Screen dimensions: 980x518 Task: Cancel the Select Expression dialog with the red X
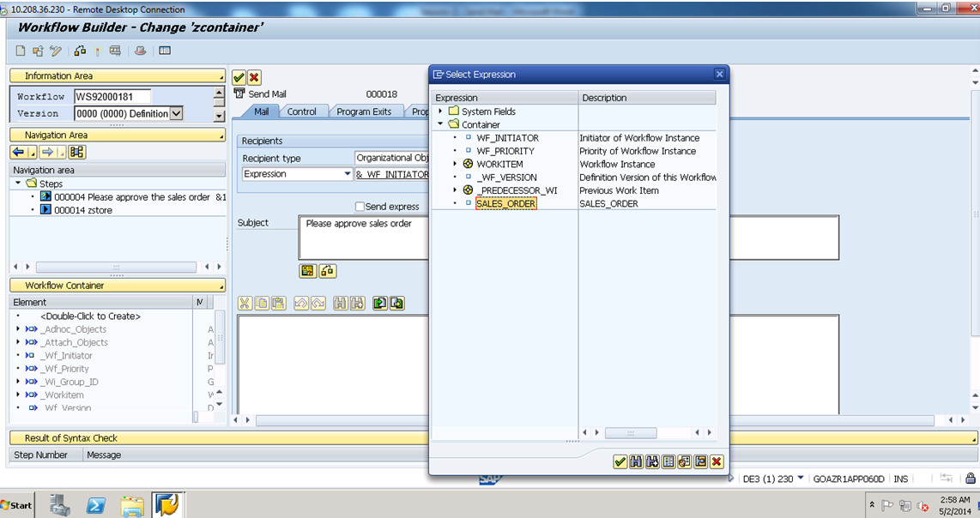[x=716, y=461]
